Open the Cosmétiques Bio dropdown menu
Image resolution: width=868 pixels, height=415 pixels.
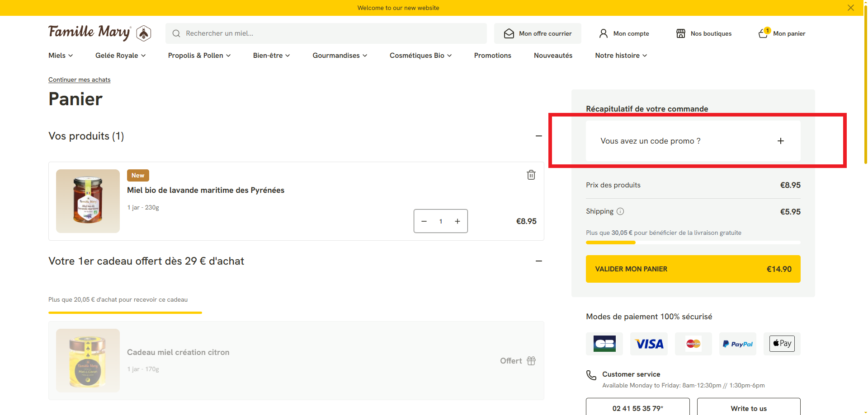(x=420, y=56)
